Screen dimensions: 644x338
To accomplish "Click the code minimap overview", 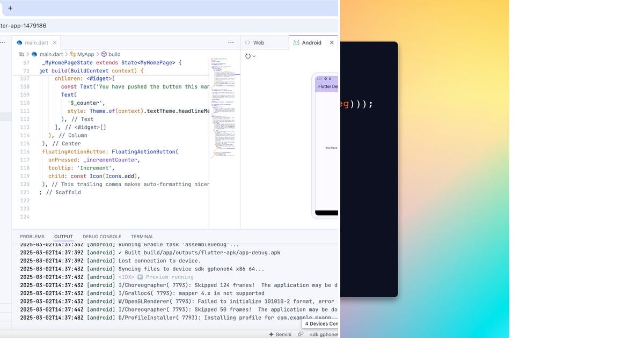I will pyautogui.click(x=224, y=107).
